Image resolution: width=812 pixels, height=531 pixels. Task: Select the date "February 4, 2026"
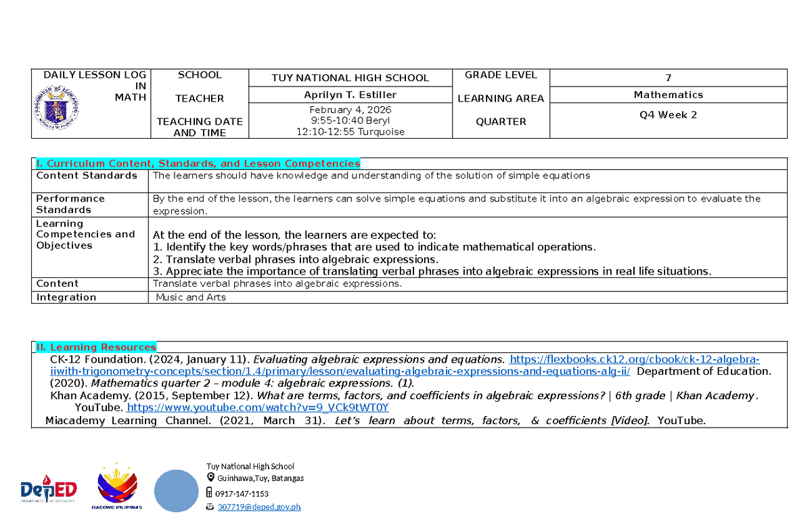[351, 110]
